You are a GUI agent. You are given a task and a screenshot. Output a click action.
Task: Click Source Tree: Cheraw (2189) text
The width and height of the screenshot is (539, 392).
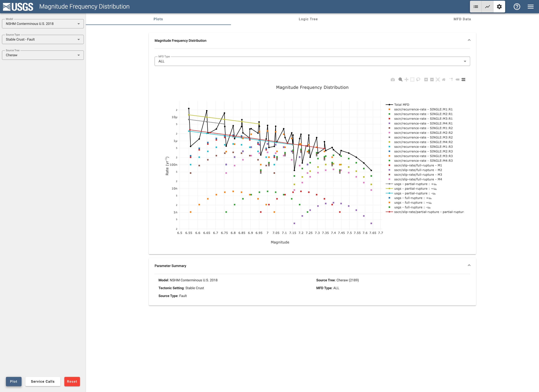click(x=337, y=280)
